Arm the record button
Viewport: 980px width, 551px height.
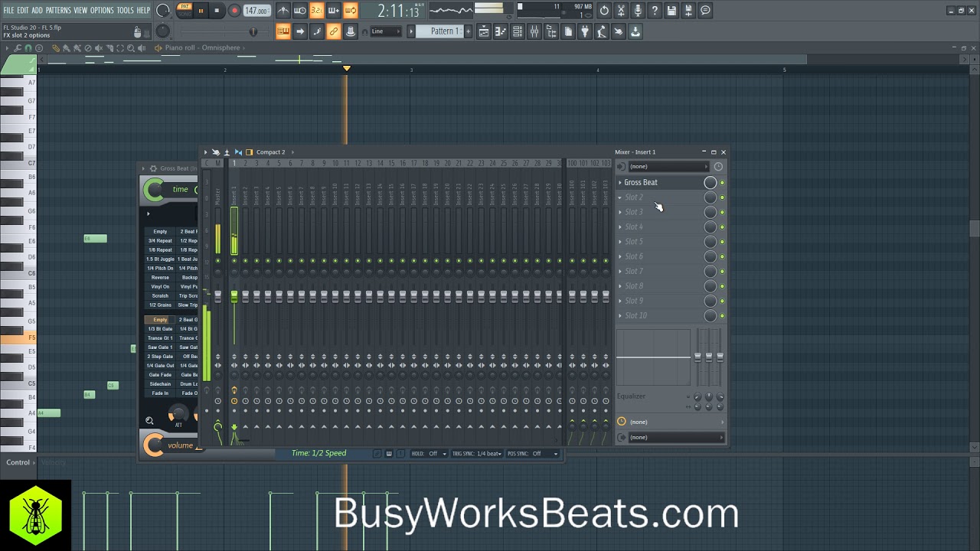(x=234, y=11)
